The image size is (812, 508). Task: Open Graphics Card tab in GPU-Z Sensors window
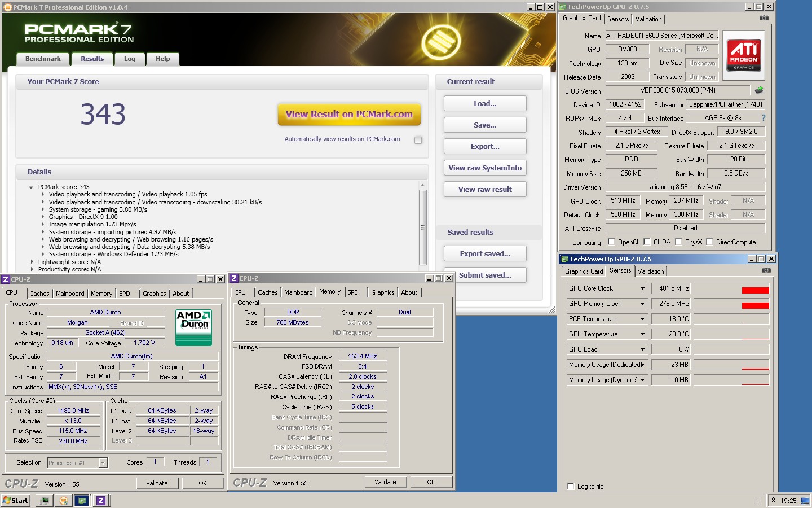point(584,271)
